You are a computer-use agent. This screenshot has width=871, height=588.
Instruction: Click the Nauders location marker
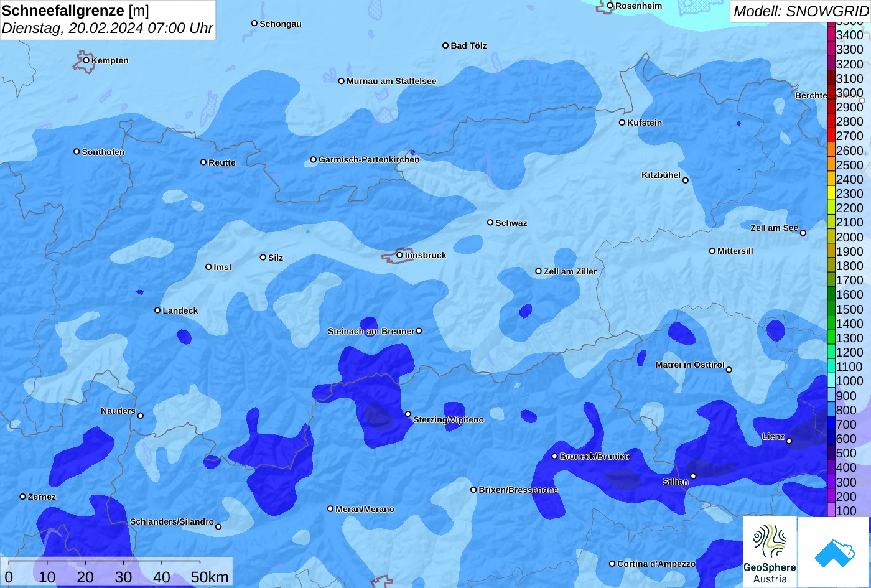(x=140, y=416)
